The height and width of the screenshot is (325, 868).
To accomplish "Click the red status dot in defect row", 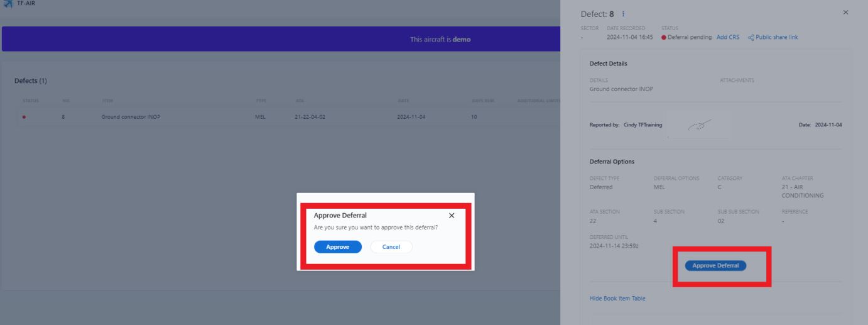I will 24,117.
